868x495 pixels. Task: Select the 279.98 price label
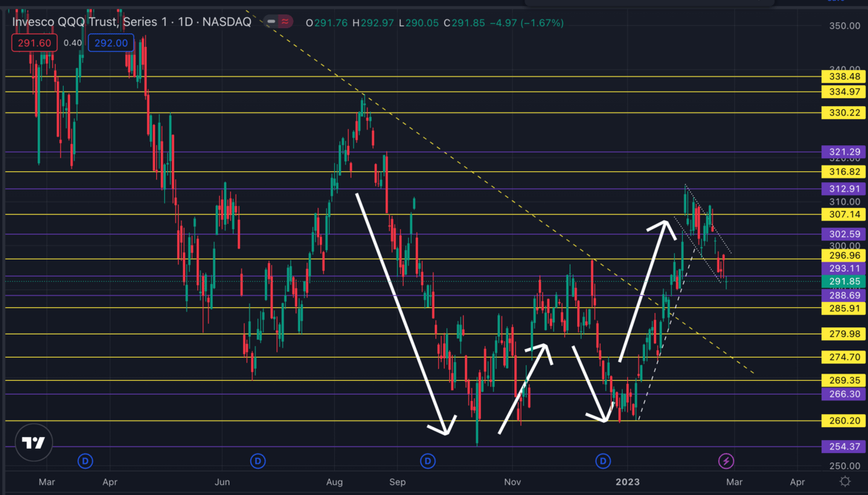(x=844, y=333)
